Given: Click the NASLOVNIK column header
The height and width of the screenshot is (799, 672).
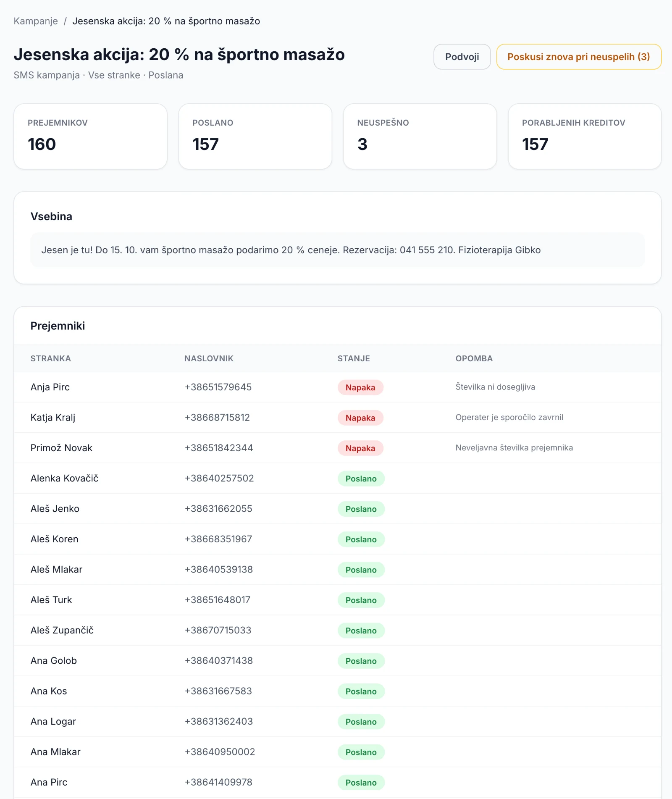Looking at the screenshot, I should point(209,358).
